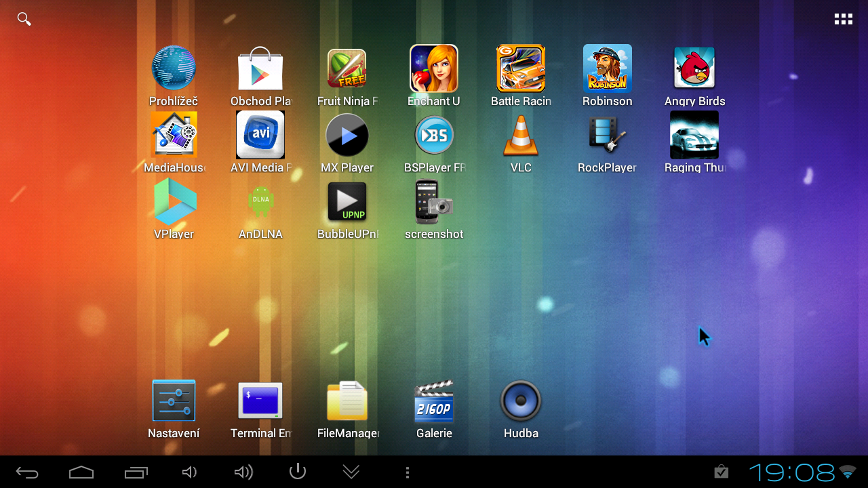Tap the Back navigation button
The image size is (868, 488).
(x=27, y=472)
